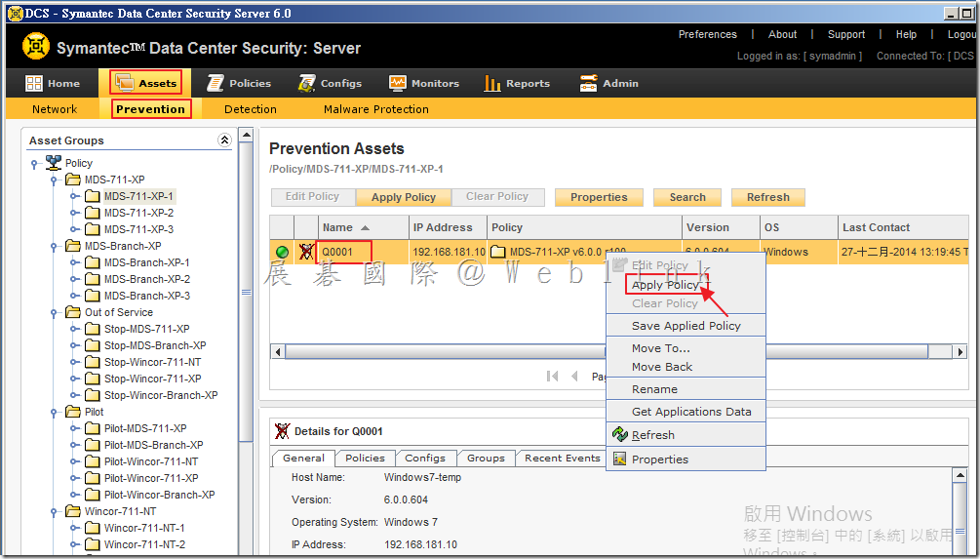Click Asset Groups scrollbar up arrow
This screenshot has width=980, height=559.
(247, 135)
